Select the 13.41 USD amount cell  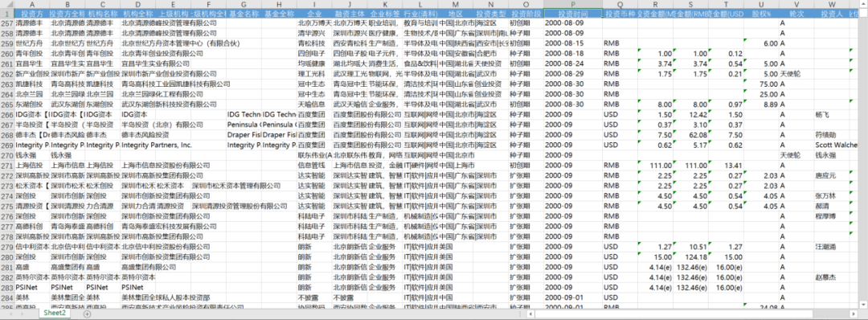[x=727, y=165]
